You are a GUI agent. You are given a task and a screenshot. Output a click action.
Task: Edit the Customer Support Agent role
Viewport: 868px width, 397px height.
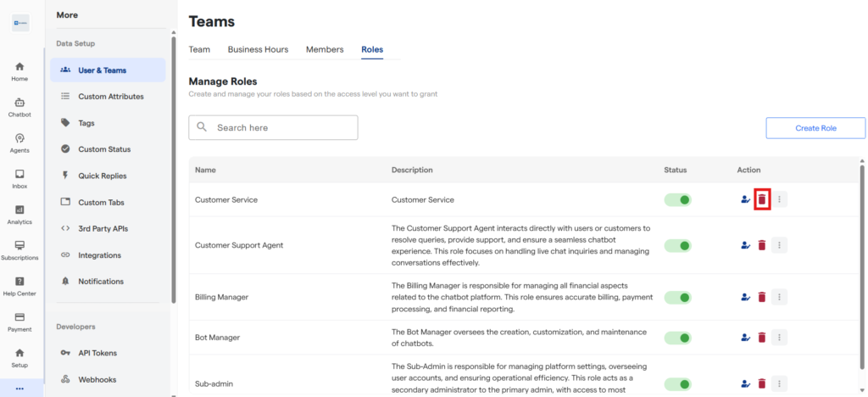(746, 245)
